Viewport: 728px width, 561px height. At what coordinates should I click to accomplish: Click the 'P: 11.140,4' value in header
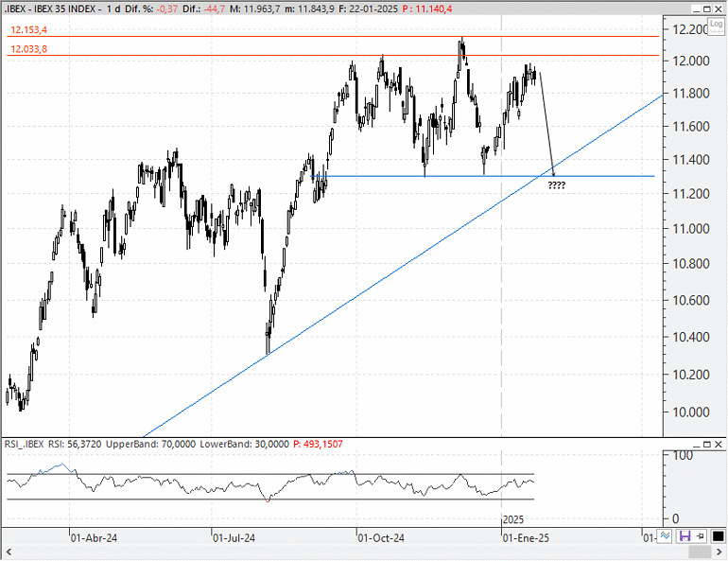(427, 9)
